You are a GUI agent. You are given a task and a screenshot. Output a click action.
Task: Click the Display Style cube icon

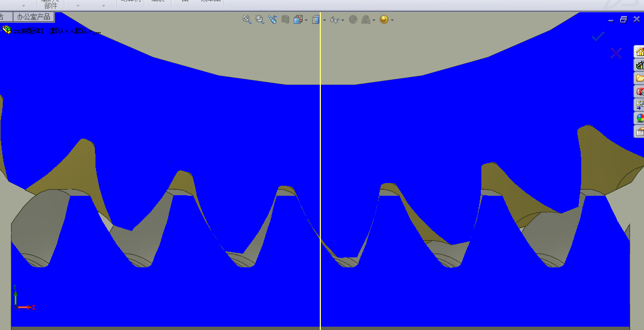tap(316, 19)
